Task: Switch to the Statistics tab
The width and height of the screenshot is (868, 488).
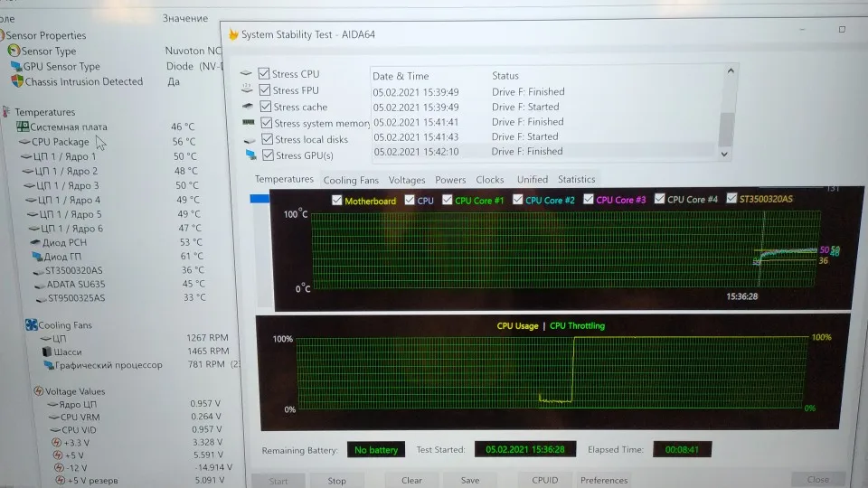Action: tap(576, 179)
